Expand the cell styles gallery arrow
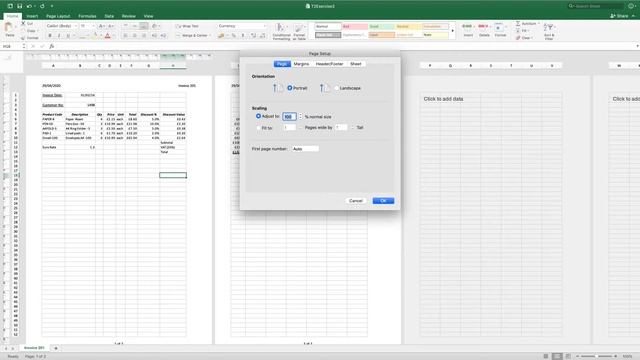The height and width of the screenshot is (360, 640). (x=452, y=31)
